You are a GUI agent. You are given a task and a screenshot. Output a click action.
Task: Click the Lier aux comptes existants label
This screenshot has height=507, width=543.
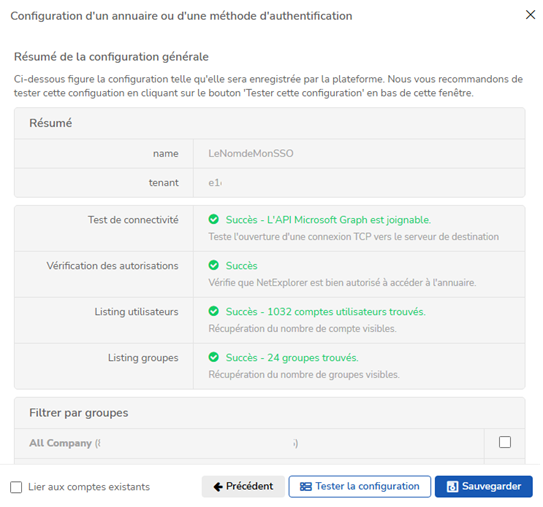[89, 487]
